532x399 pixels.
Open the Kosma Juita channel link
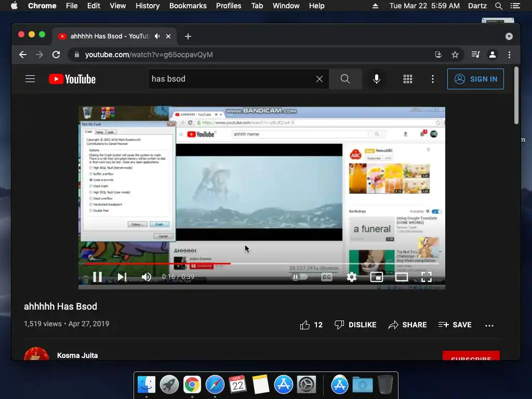77,355
